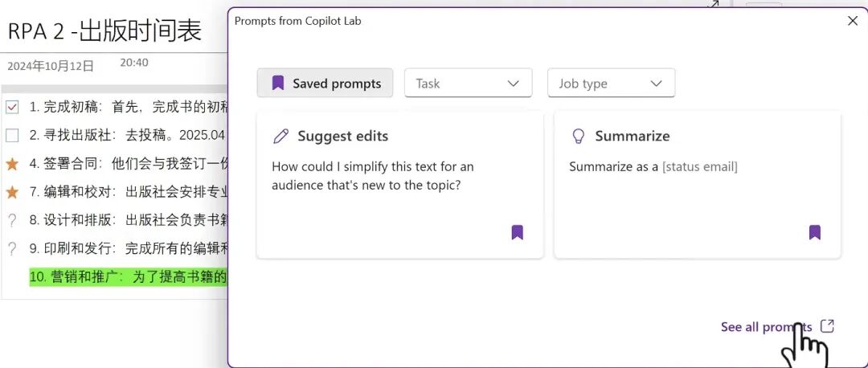The image size is (868, 368).
Task: Click the lightbulb icon beside Summarize
Action: coord(578,136)
